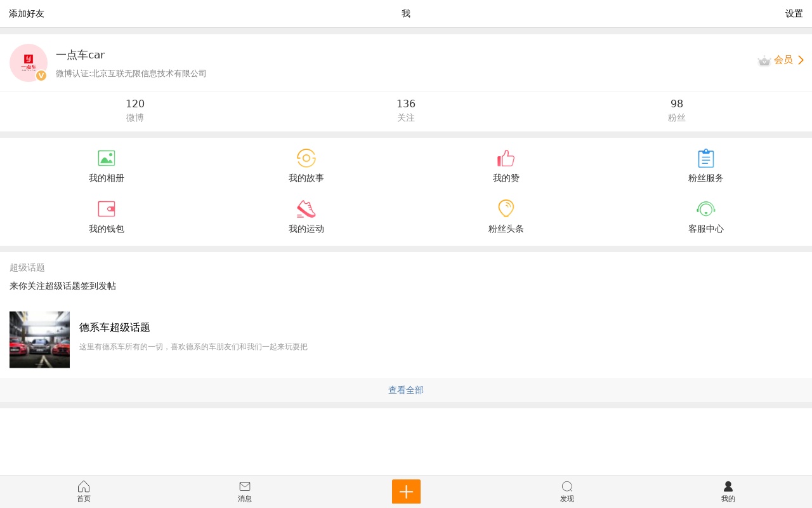Open the 粉丝服务 clipboard icon
The width and height of the screenshot is (812, 508).
pos(706,158)
